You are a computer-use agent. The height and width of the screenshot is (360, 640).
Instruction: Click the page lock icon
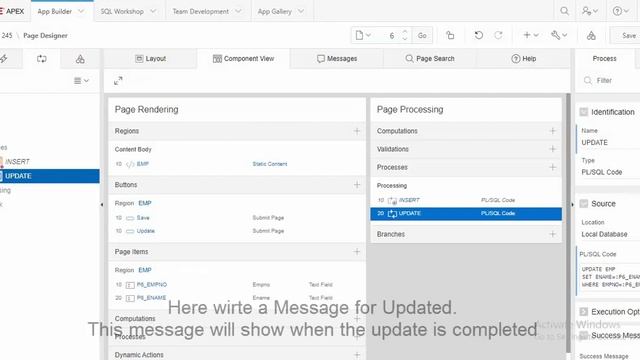pos(450,36)
